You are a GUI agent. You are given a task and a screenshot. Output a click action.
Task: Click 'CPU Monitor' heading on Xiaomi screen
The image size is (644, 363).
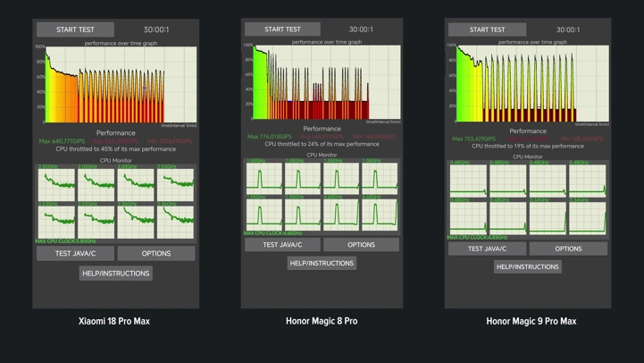(116, 160)
